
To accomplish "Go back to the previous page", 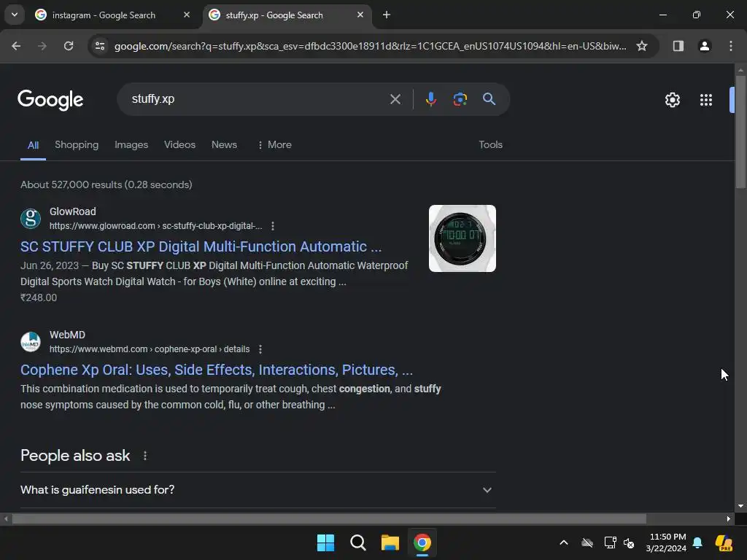I will pos(16,46).
